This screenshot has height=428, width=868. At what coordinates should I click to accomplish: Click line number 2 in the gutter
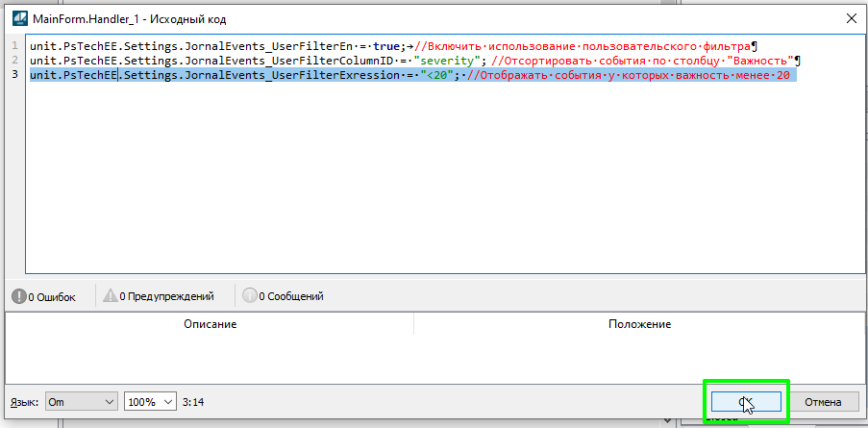[14, 61]
